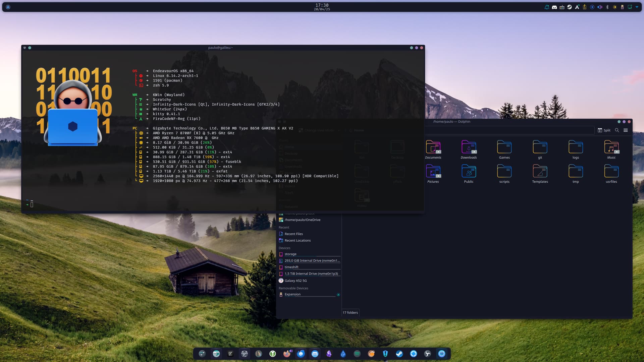The width and height of the screenshot is (644, 362).
Task: Open clipboard icon in system tray
Action: coord(585,7)
